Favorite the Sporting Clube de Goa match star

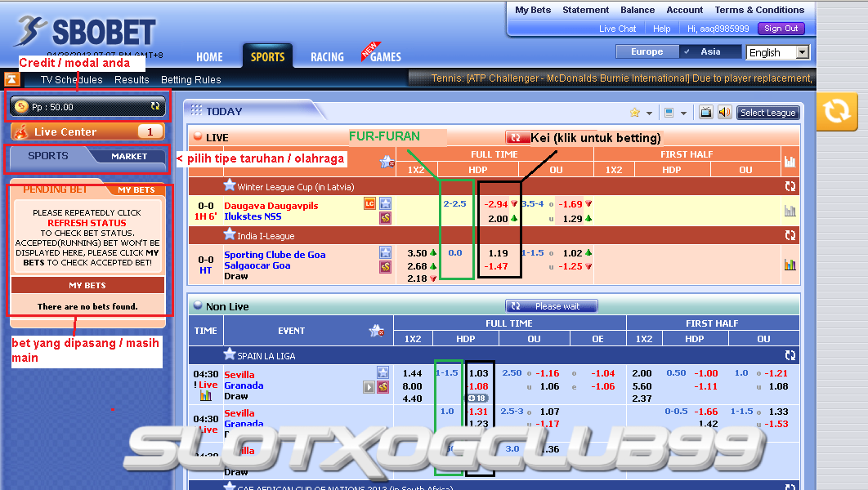point(385,252)
